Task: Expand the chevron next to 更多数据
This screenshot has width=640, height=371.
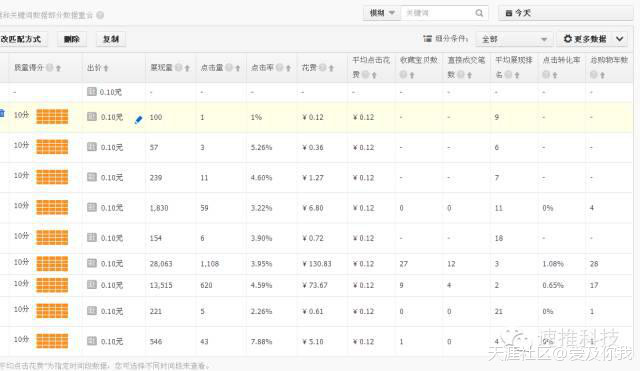Action: (620, 39)
